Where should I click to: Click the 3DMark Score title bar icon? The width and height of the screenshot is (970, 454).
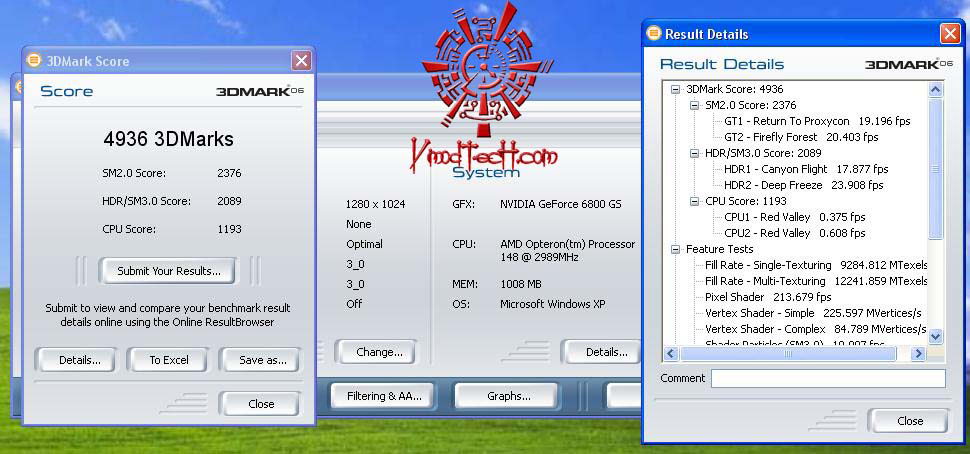click(35, 61)
